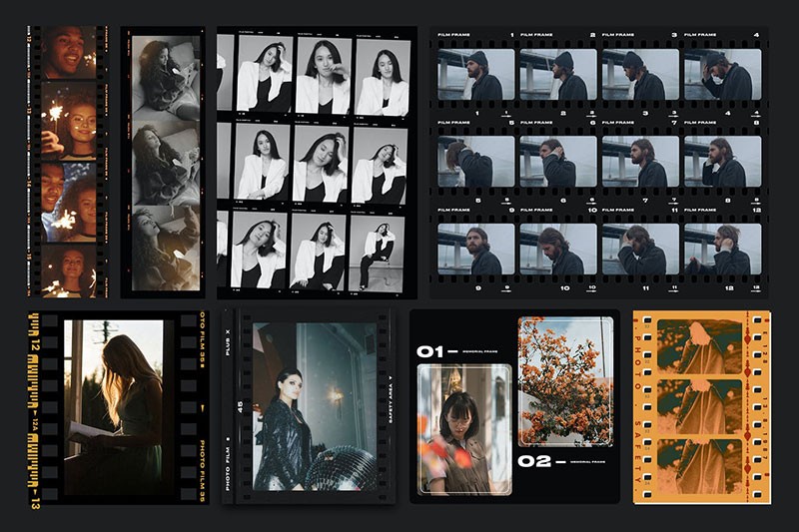Select blazer portrait with hand resting on chin
Screen dimensions: 799x532
pyautogui.click(x=323, y=76)
